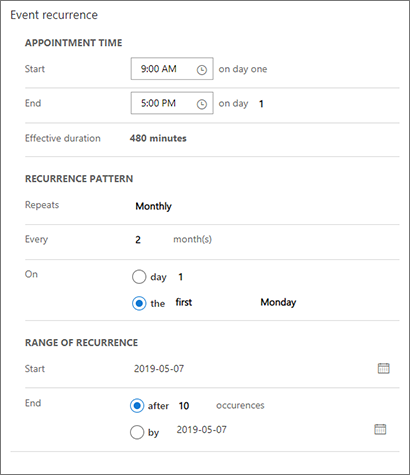Choose the End 'by' date option
The height and width of the screenshot is (475, 410).
[137, 432]
